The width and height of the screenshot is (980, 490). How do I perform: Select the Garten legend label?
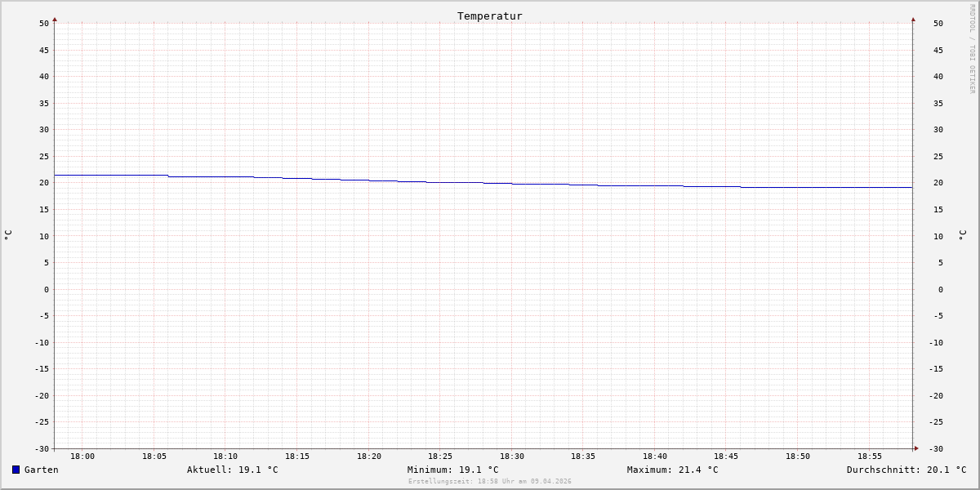click(42, 470)
